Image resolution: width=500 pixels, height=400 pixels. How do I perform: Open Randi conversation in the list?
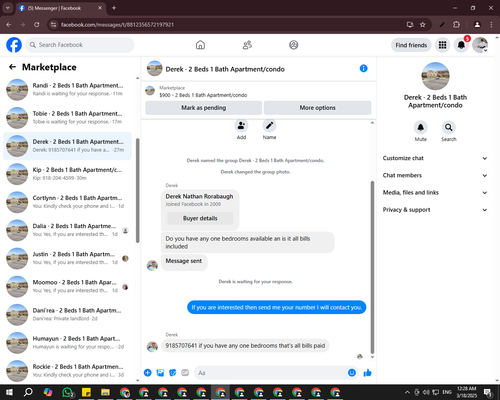click(x=67, y=90)
